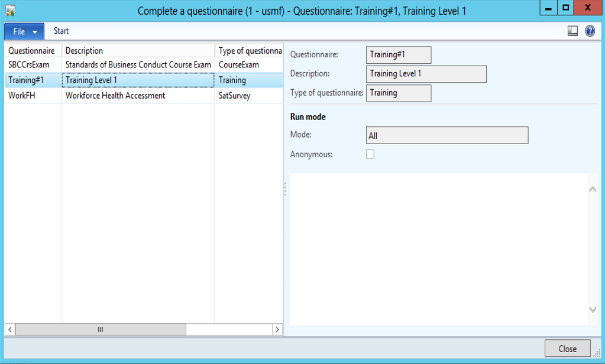Open the File dropdown menu

pos(24,31)
